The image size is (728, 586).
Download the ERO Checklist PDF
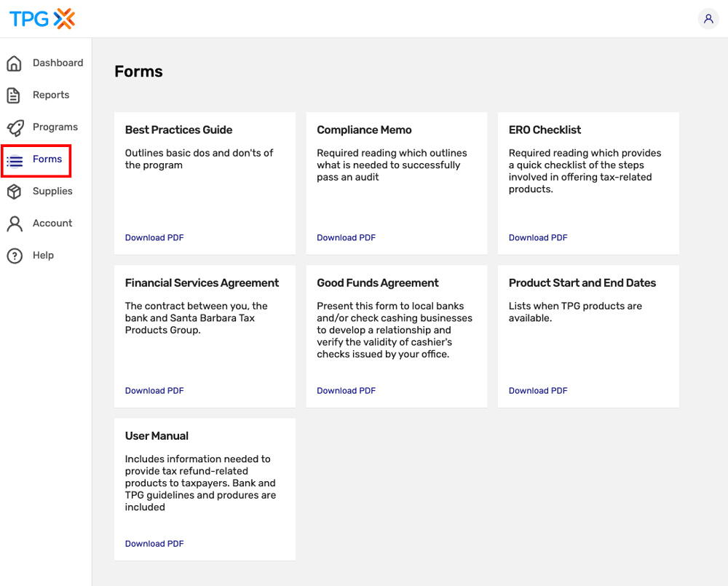538,237
